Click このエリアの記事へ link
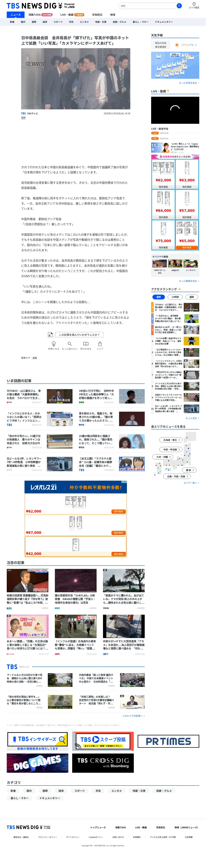206x868 pixels. click(x=133, y=716)
